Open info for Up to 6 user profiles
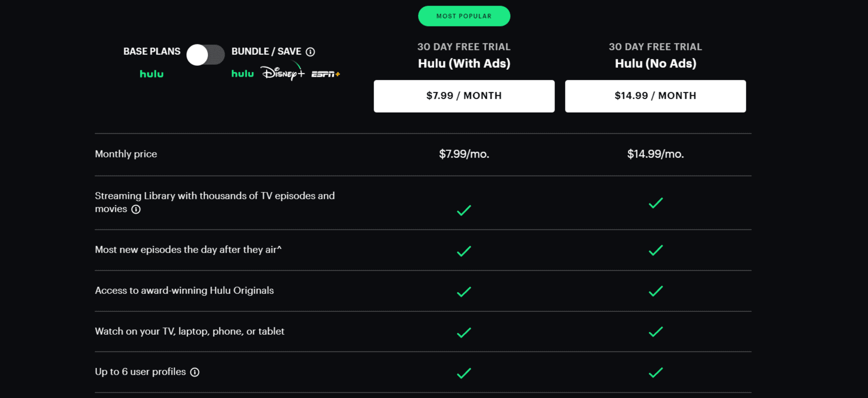The width and height of the screenshot is (868, 398). [x=194, y=372]
